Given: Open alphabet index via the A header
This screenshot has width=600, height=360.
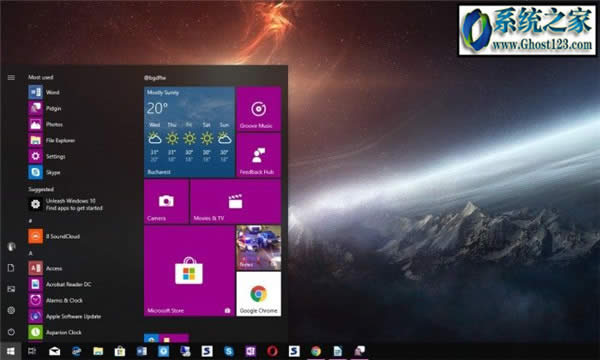Looking at the screenshot, I should pyautogui.click(x=30, y=253).
